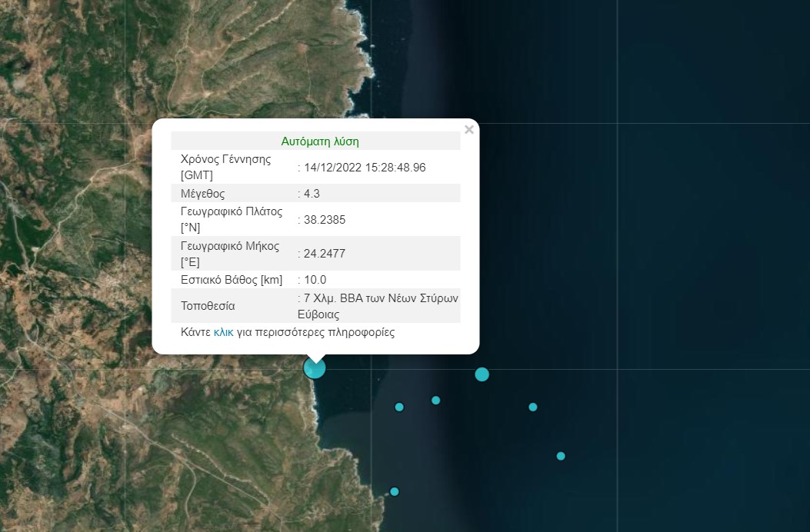Close the earthquake info popup
Screen dimensions: 810x532
(x=468, y=130)
